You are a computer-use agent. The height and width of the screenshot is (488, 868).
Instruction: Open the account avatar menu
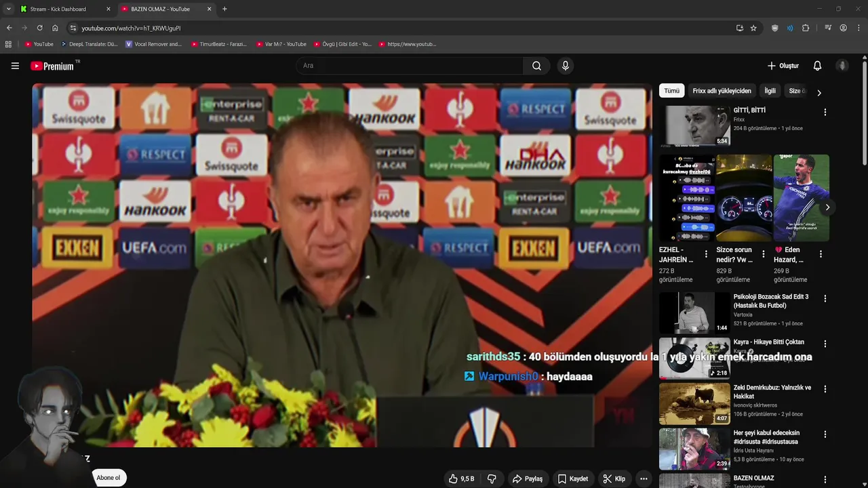click(x=842, y=66)
